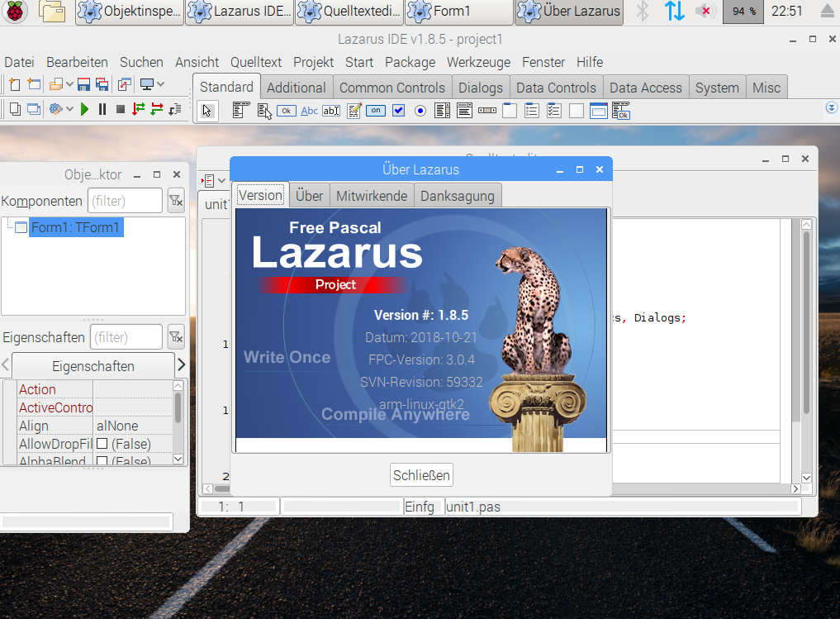The image size is (840, 619).
Task: Pick the TCheckBox component
Action: pyautogui.click(x=399, y=111)
